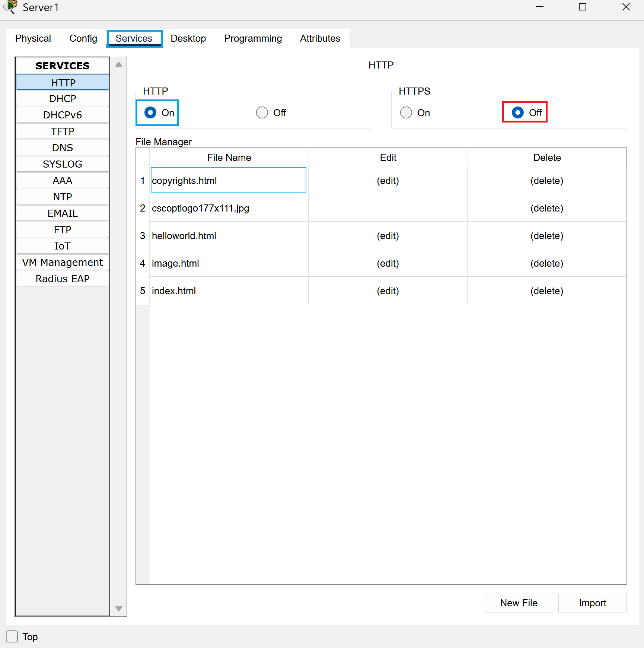Click the Import button

point(592,603)
